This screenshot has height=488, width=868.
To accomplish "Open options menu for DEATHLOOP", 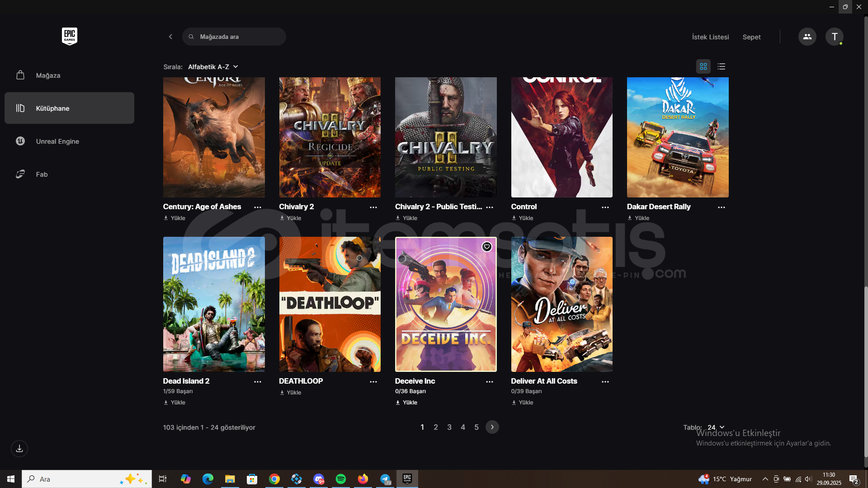I will click(x=373, y=381).
